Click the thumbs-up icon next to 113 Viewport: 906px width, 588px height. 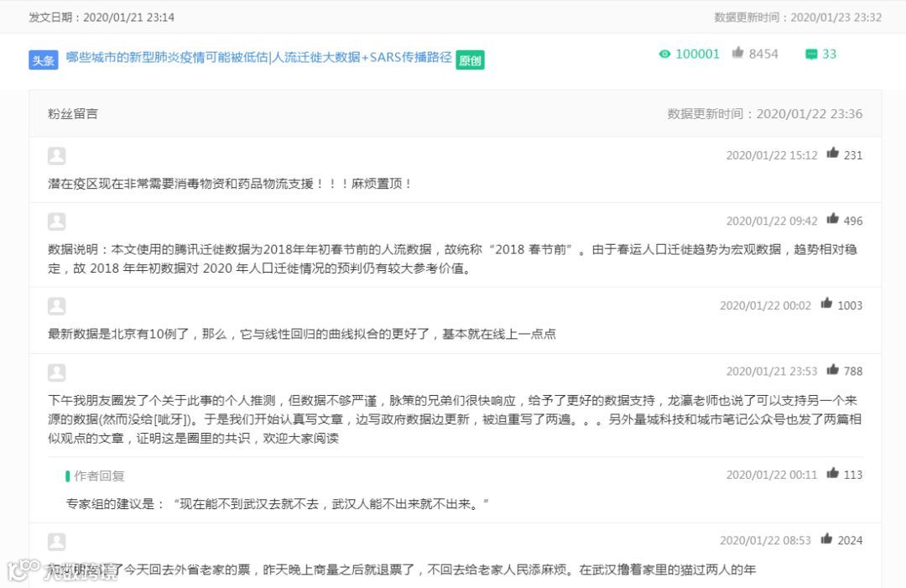pos(832,473)
